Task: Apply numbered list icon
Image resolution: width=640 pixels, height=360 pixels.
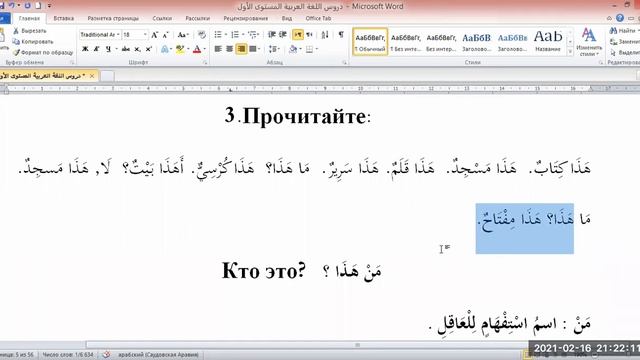Action: tap(235, 35)
